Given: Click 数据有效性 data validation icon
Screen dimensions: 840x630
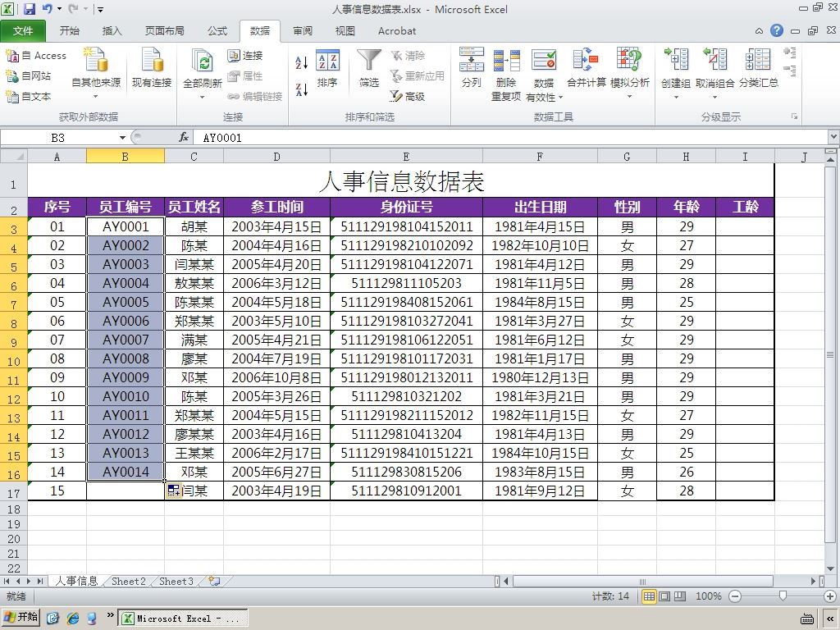Looking at the screenshot, I should 544,60.
